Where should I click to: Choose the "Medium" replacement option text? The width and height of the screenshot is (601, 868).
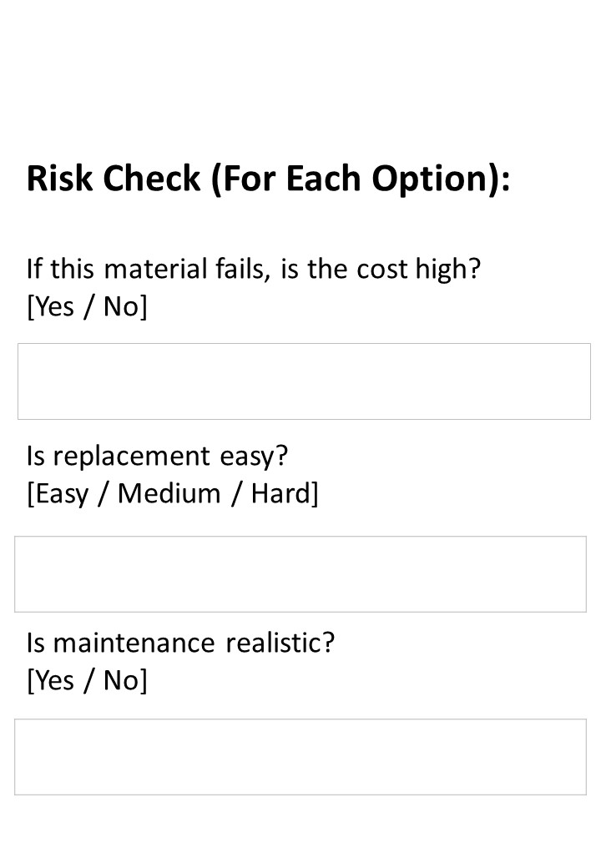click(x=169, y=494)
